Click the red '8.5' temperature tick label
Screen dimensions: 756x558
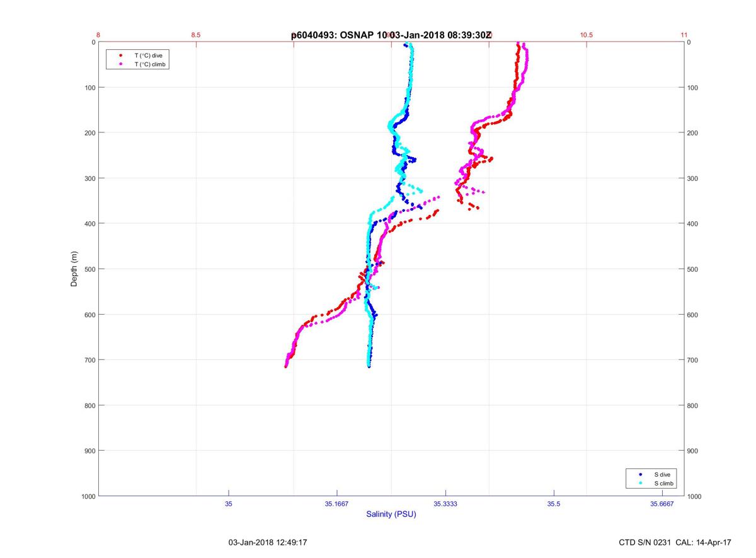(x=196, y=35)
